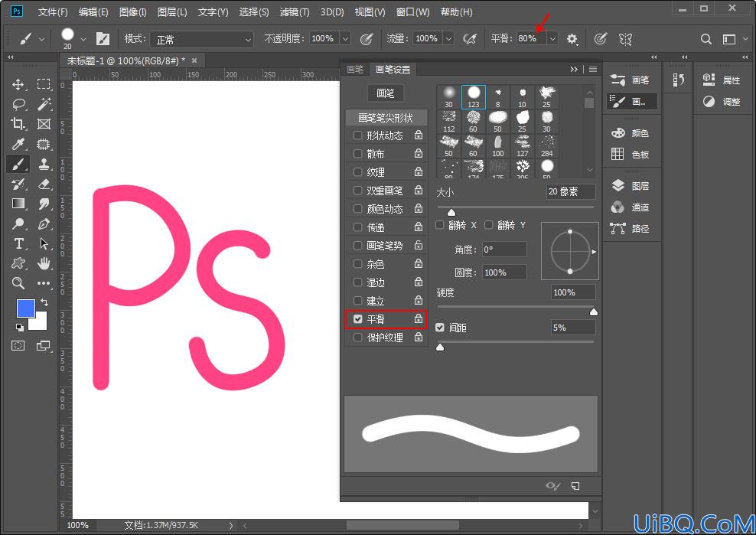756x535 pixels.
Task: Select the Eyedropper tool
Action: [18, 144]
